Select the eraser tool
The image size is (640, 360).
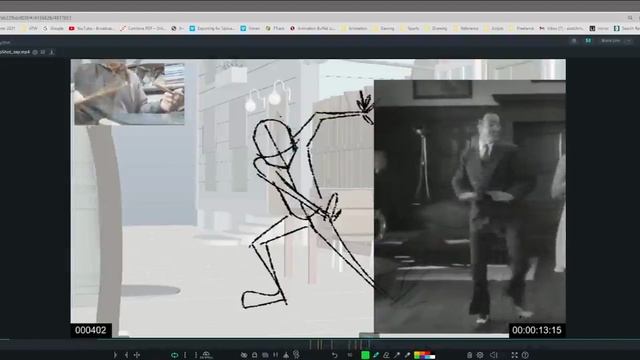pos(386,355)
